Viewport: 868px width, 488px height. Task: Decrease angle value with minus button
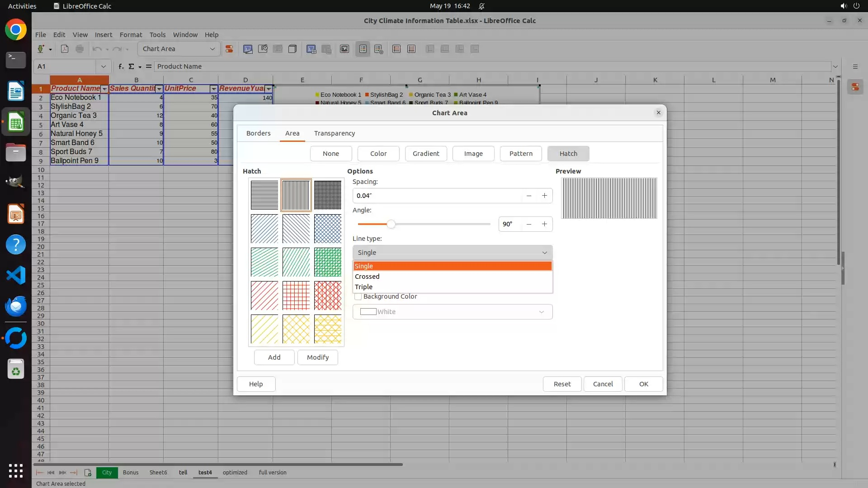coord(528,224)
